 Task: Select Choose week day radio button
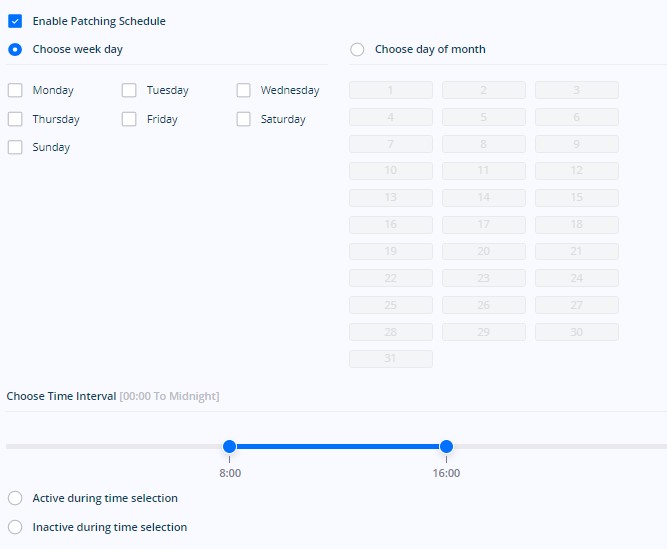pos(15,49)
